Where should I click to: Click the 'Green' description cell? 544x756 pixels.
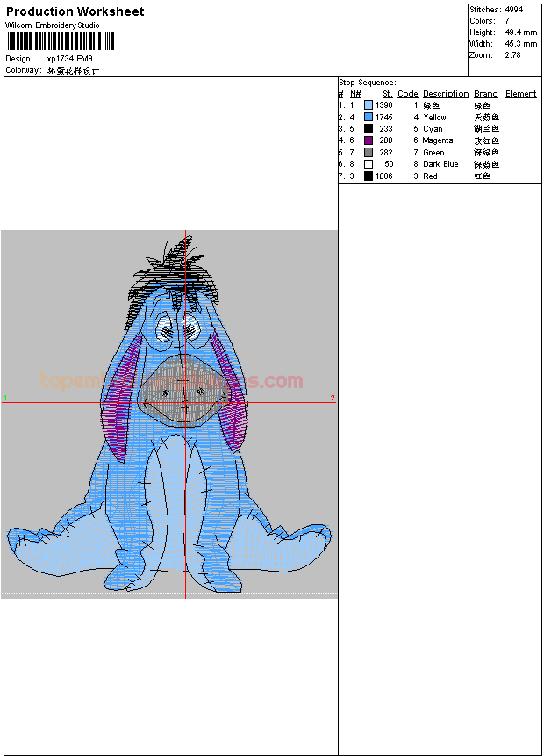coord(433,153)
